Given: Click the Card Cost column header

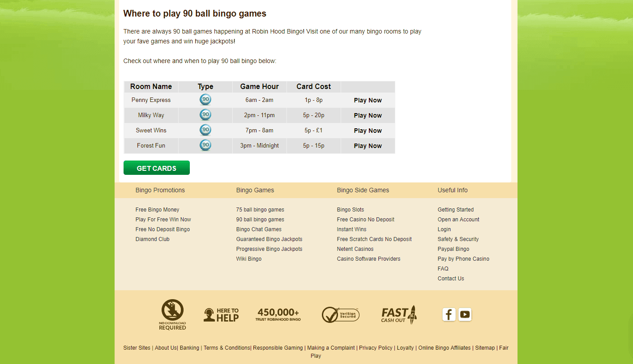Looking at the screenshot, I should pyautogui.click(x=314, y=87).
